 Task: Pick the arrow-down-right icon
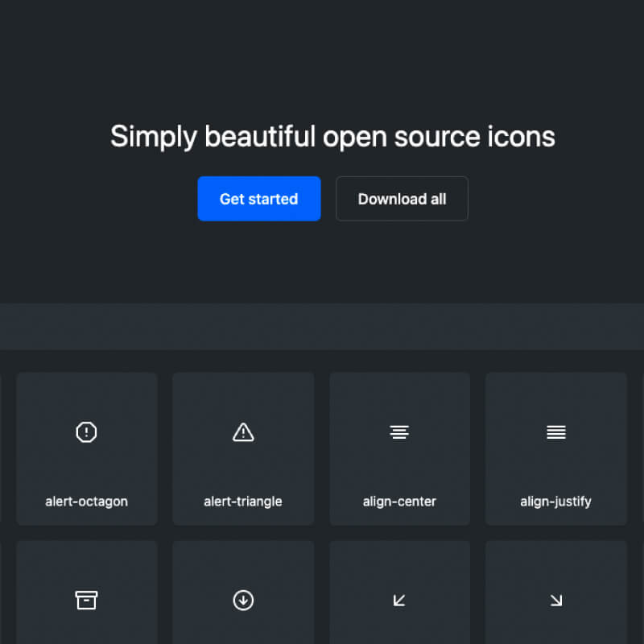556,601
